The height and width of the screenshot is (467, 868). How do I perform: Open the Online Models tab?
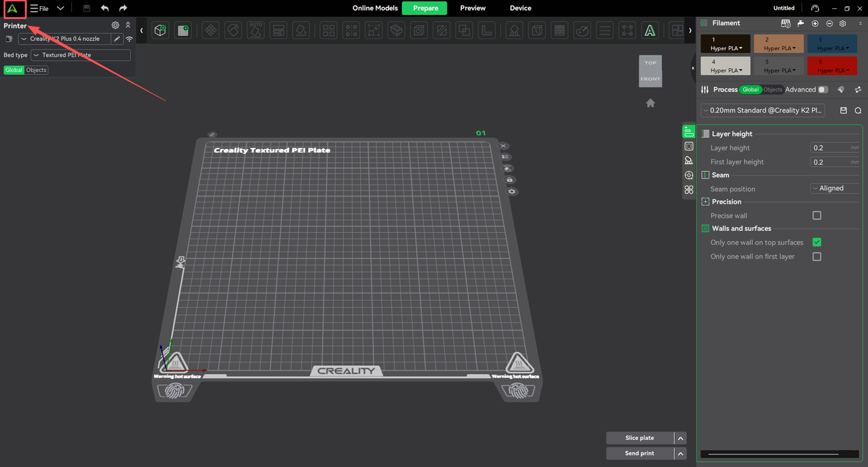(x=375, y=8)
